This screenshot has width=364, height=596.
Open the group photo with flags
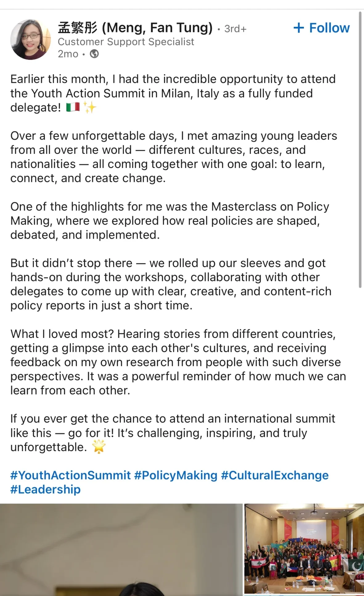click(304, 549)
